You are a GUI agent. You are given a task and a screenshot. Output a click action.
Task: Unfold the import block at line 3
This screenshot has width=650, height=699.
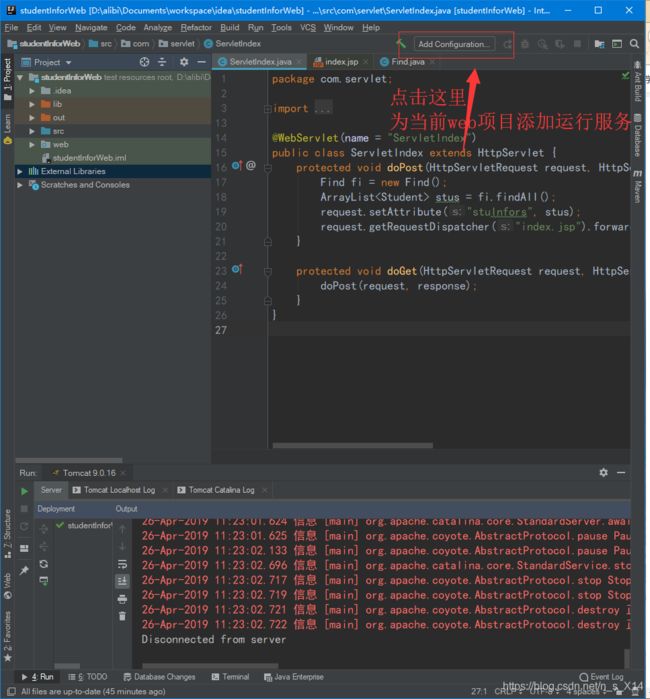(x=267, y=109)
